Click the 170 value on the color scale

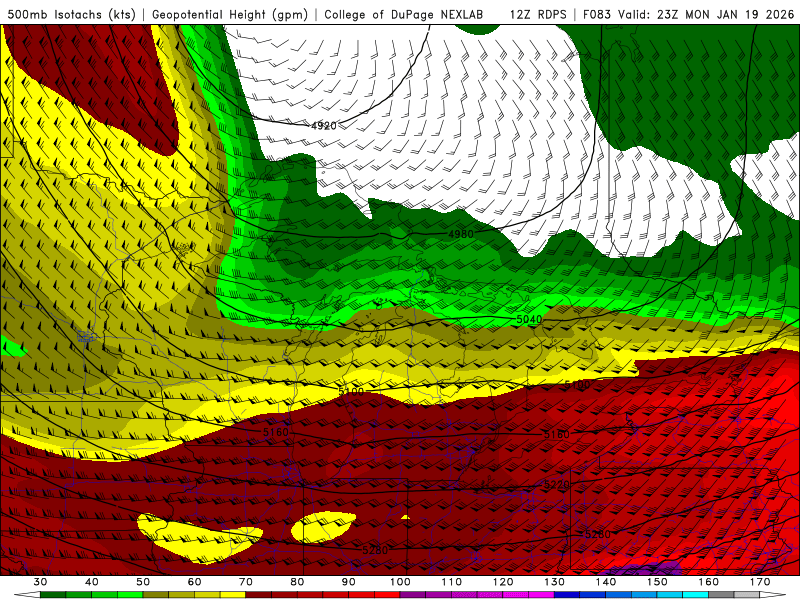tap(760, 582)
